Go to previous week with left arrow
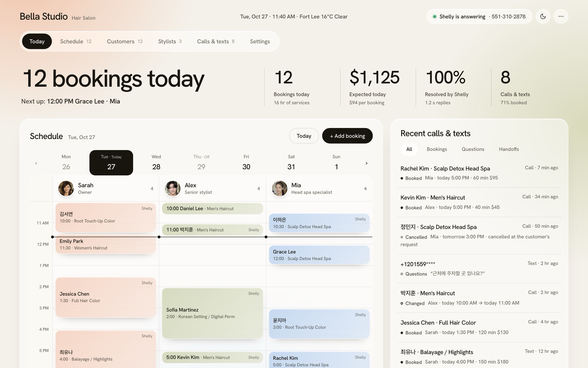The height and width of the screenshot is (368, 588). 36,163
